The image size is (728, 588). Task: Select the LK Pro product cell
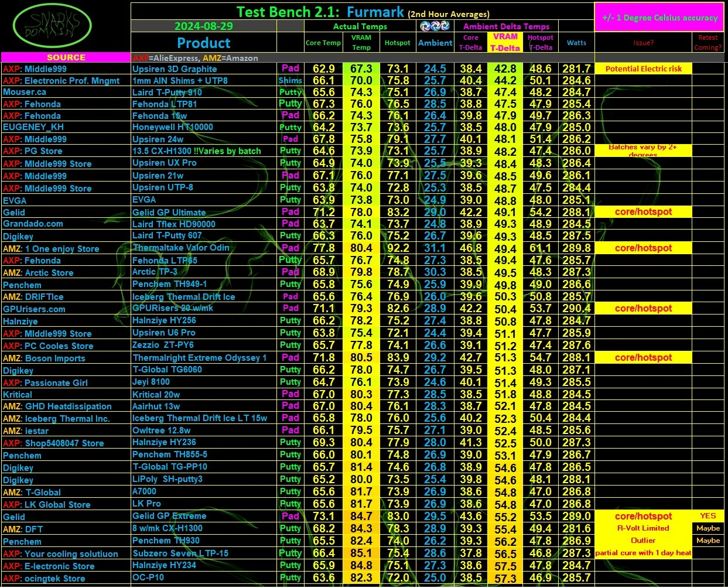pyautogui.click(x=204, y=504)
